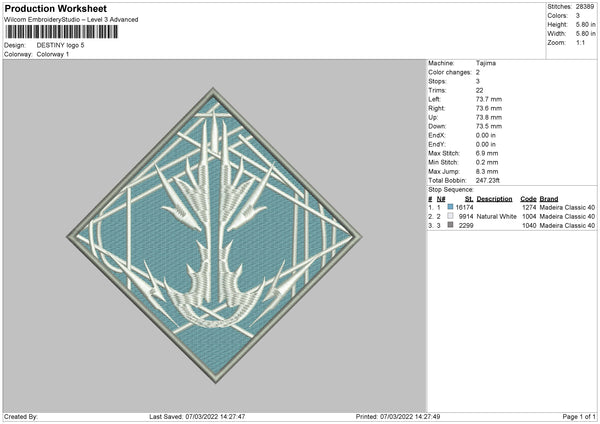Click 'Madeira Classic 40' in row 3
The height and width of the screenshot is (424, 600).
[567, 226]
